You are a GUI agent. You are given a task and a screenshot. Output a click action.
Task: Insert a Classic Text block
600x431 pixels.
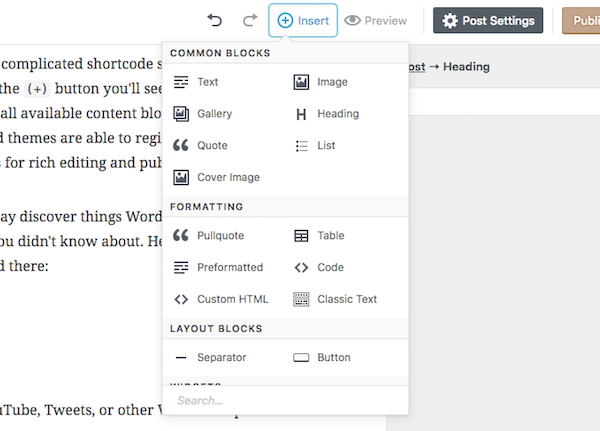point(335,299)
